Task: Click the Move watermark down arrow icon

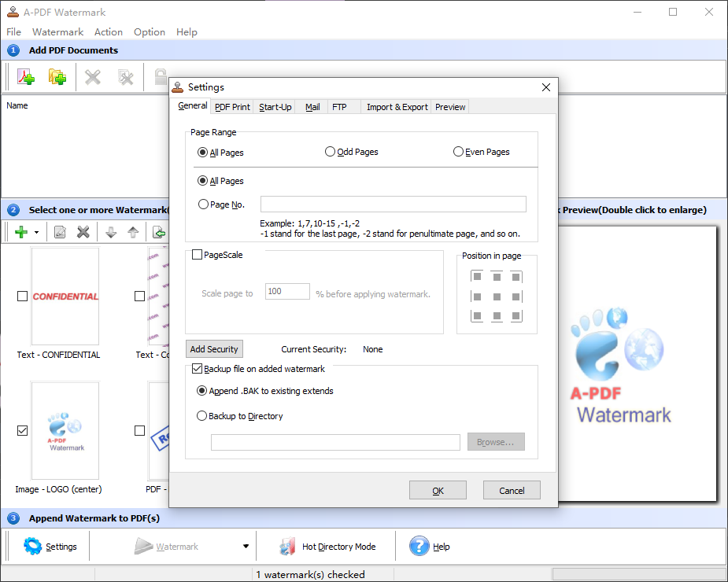Action: [111, 231]
